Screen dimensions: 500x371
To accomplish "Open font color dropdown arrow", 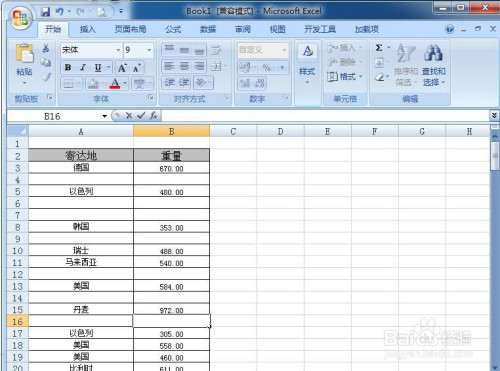I will [x=125, y=83].
